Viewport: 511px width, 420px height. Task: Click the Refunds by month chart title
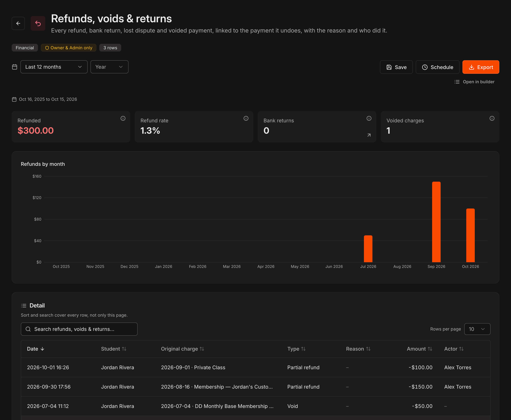(43, 164)
